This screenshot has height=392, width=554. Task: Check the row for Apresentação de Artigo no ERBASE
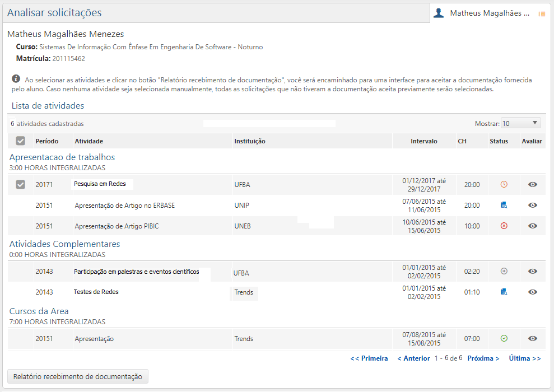21,205
